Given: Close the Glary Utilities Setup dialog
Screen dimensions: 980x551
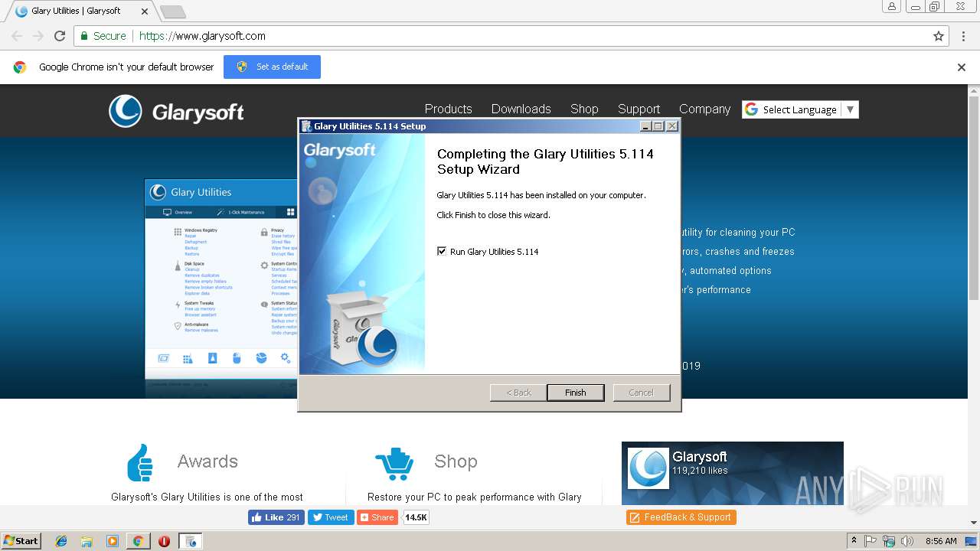Looking at the screenshot, I should tap(671, 126).
